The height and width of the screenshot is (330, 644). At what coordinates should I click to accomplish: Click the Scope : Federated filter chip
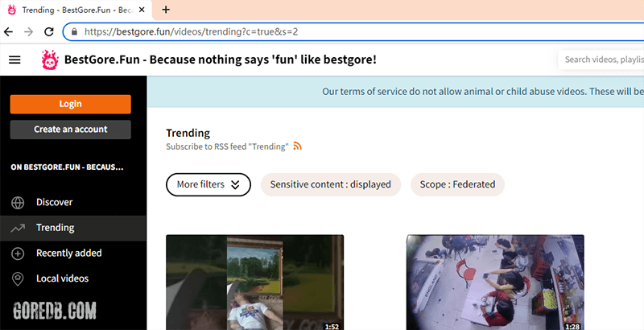coord(457,184)
